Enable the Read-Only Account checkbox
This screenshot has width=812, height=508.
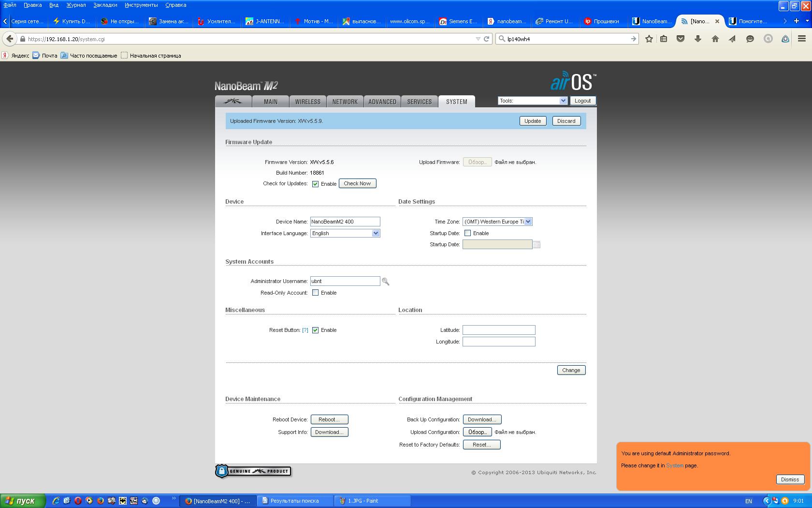315,293
